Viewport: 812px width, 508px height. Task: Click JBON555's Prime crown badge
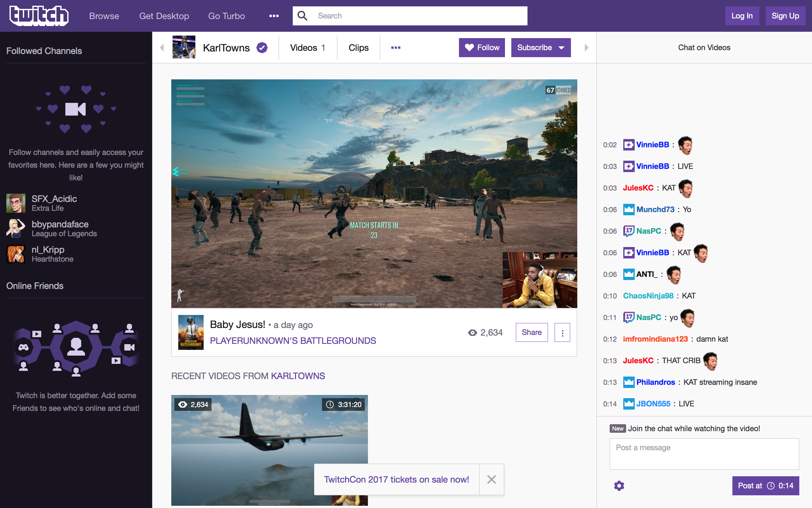tap(629, 404)
